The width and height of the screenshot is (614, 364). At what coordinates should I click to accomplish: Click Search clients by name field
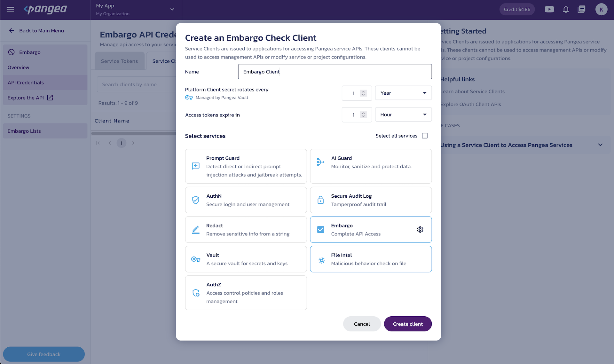pyautogui.click(x=137, y=84)
